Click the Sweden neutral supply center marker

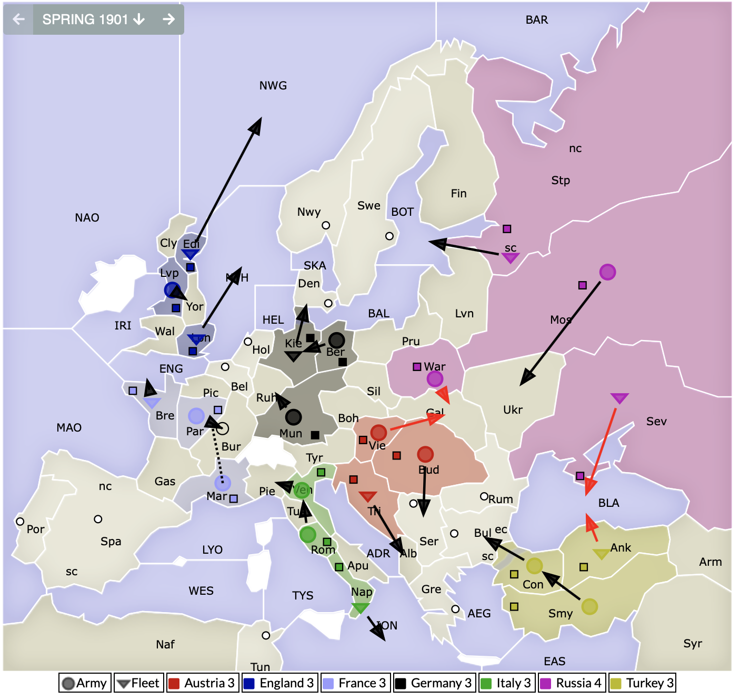pos(389,236)
